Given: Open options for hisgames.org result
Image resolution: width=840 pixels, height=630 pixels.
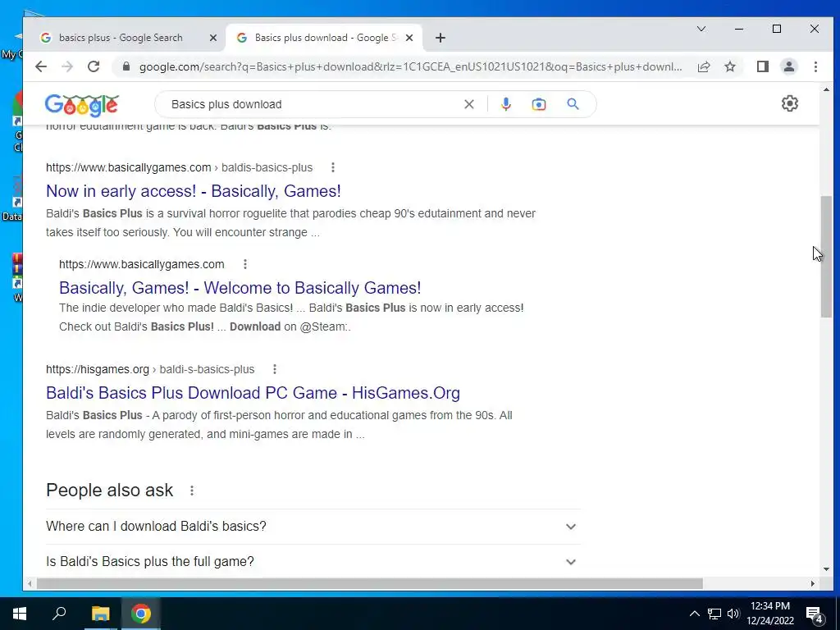Looking at the screenshot, I should 274,369.
